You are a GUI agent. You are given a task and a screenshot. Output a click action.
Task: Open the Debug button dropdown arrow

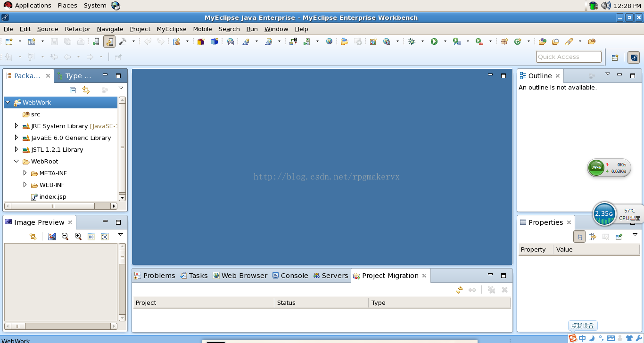(x=422, y=41)
